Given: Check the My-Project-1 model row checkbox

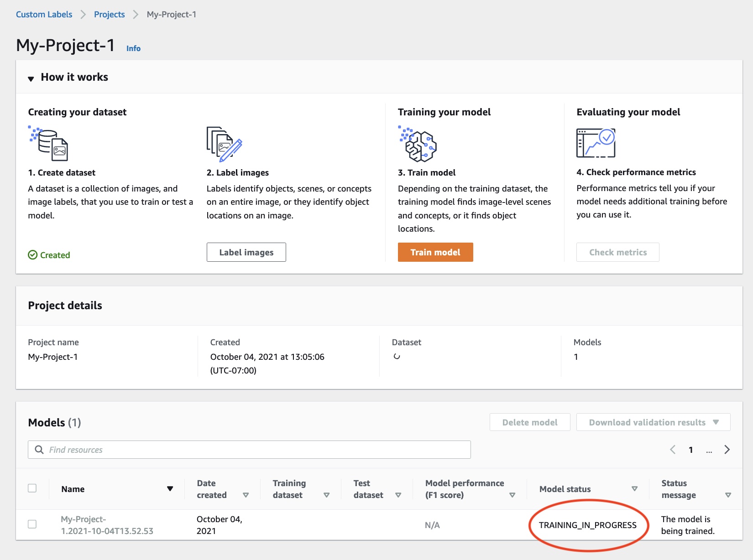Looking at the screenshot, I should click(x=32, y=524).
